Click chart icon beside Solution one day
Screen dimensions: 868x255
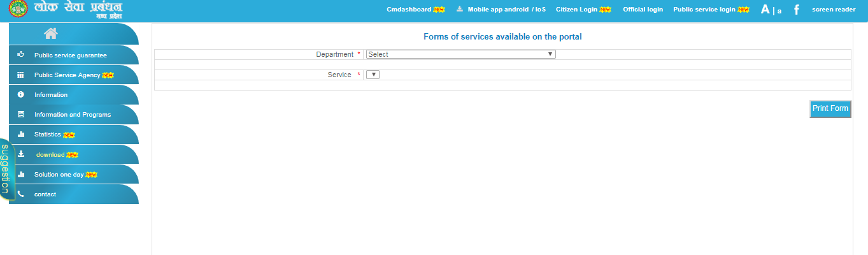21,174
